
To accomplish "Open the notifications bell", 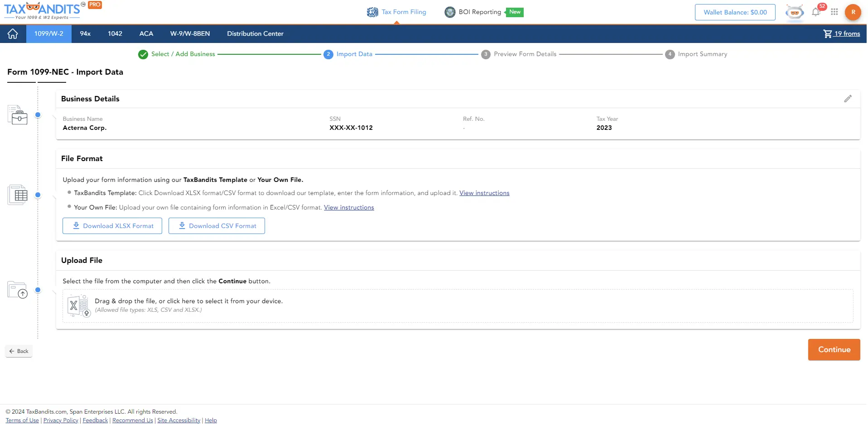I will [x=815, y=12].
